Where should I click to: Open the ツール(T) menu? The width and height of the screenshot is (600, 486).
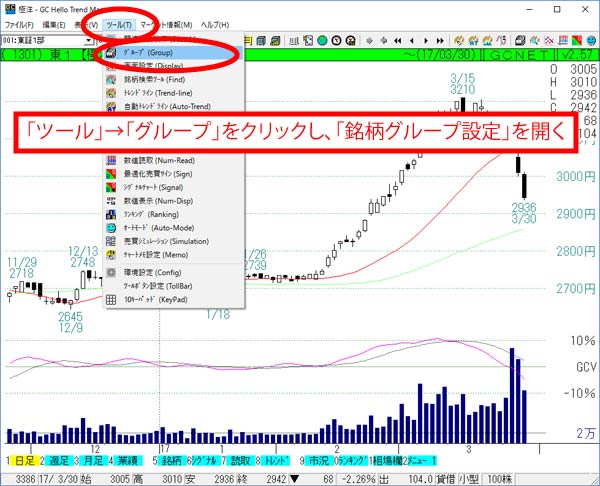(x=119, y=25)
